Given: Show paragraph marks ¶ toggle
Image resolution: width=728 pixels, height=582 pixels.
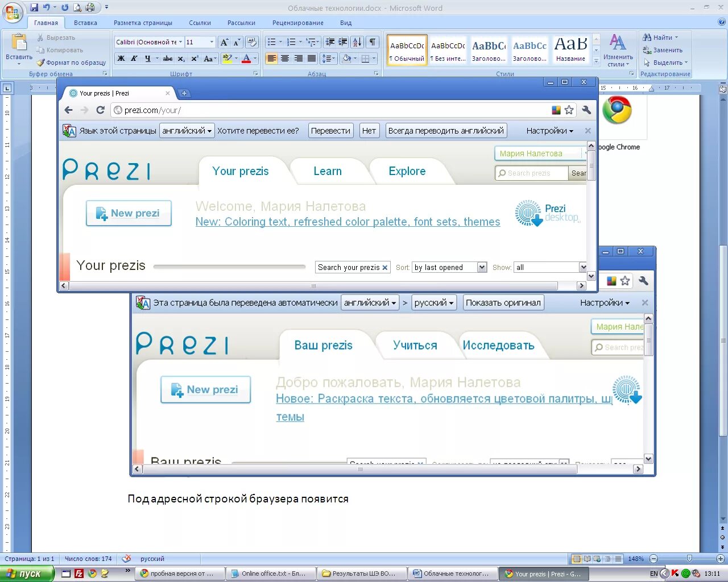Looking at the screenshot, I should (x=373, y=42).
